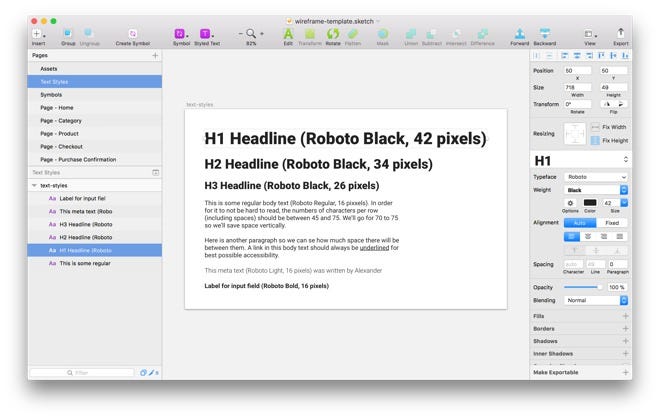Click the Subtract boolean icon

431,33
